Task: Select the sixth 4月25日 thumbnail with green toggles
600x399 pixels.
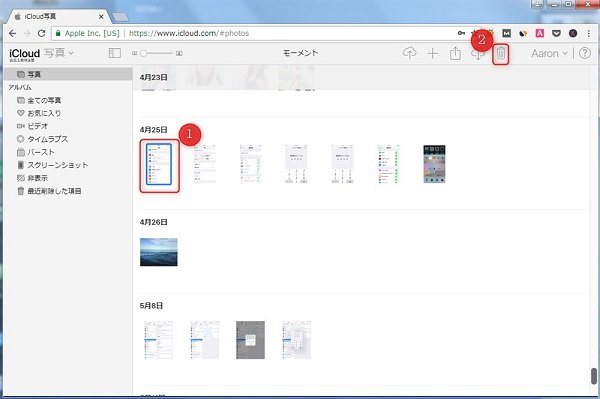Action: point(388,164)
